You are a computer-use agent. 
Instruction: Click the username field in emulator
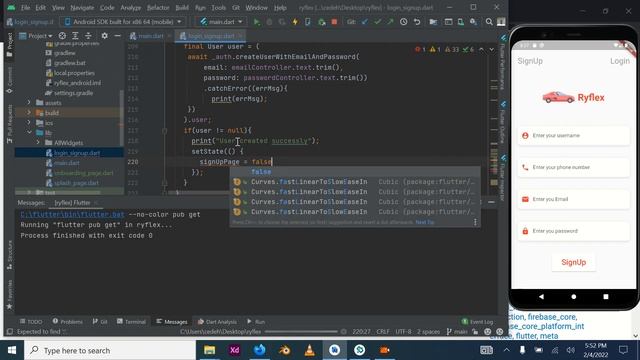pyautogui.click(x=573, y=136)
